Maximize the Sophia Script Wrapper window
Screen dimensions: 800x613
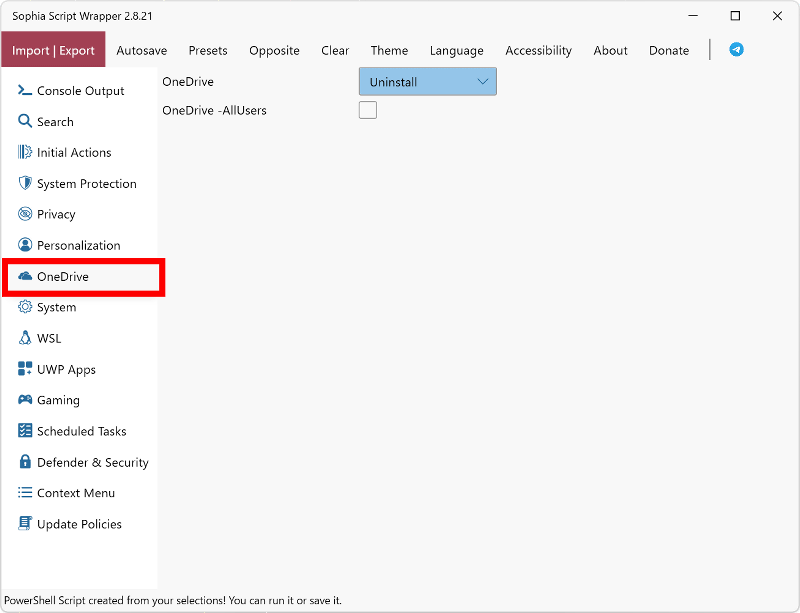click(x=735, y=16)
